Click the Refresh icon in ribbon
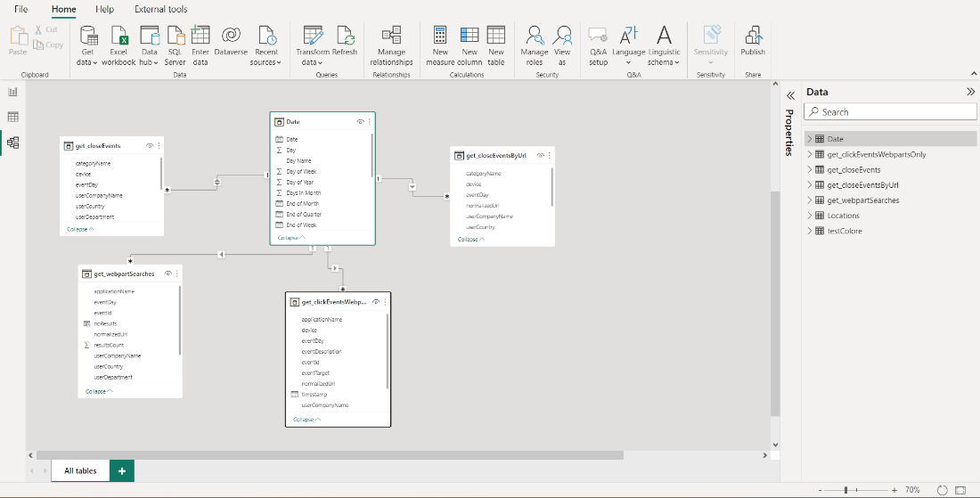The height and width of the screenshot is (498, 980). [x=345, y=36]
